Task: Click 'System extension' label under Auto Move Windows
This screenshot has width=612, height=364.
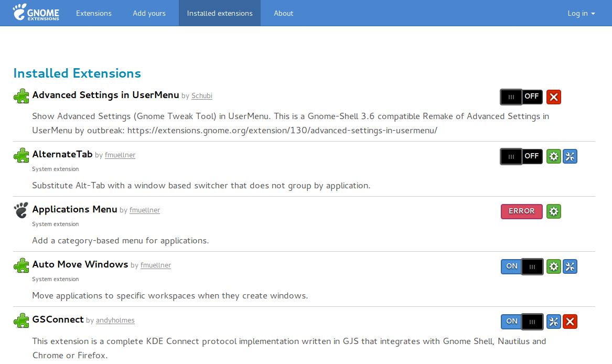Action: click(56, 279)
